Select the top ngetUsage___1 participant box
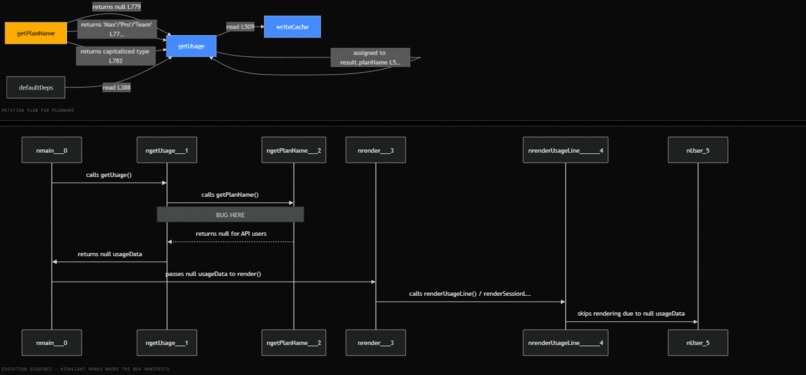806x375 pixels. [167, 150]
